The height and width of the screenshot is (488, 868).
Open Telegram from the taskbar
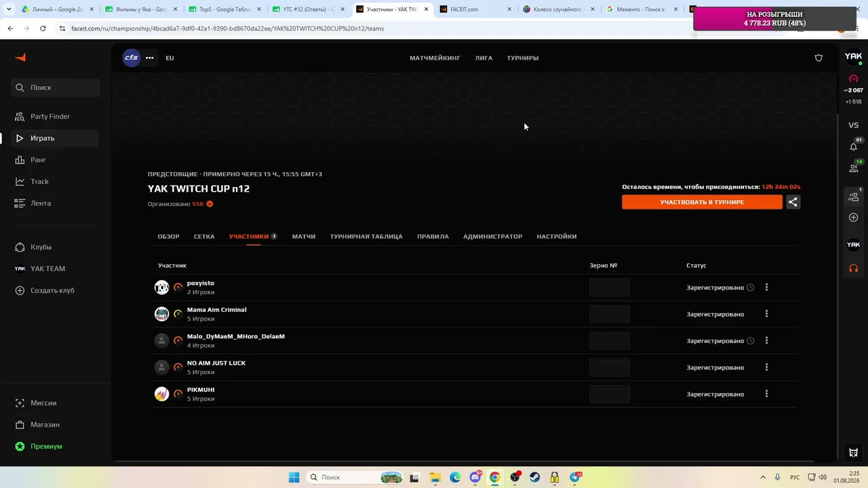coord(575,477)
